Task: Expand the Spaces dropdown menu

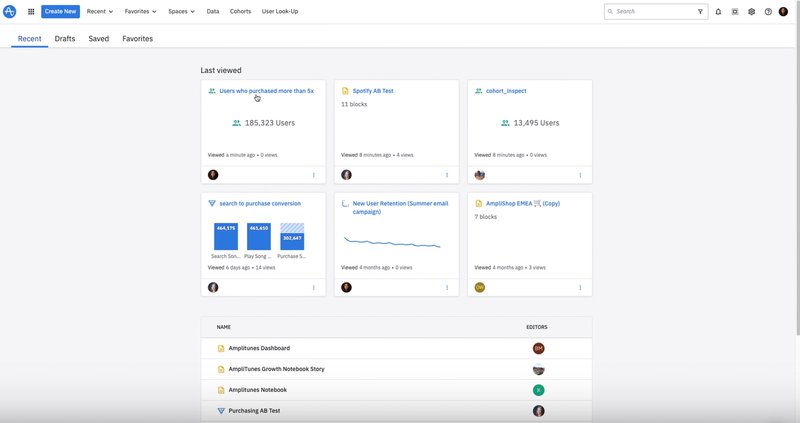Action: 181,11
